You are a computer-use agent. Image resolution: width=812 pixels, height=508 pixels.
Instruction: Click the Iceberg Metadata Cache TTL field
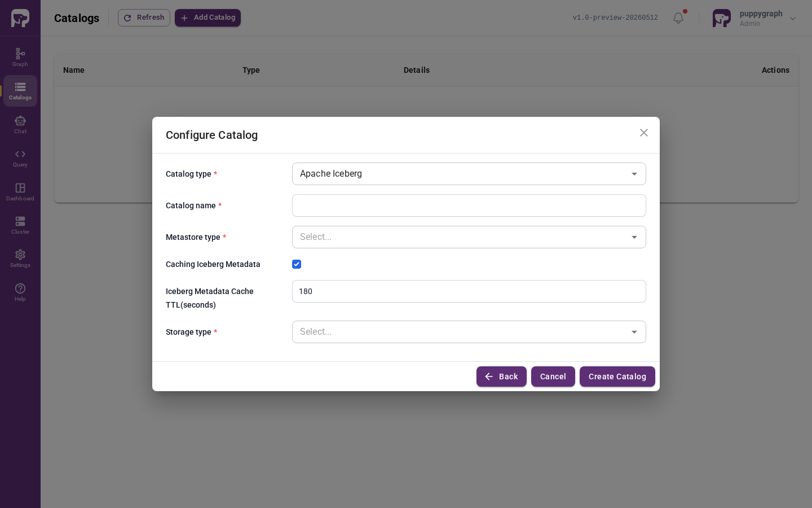tap(469, 291)
